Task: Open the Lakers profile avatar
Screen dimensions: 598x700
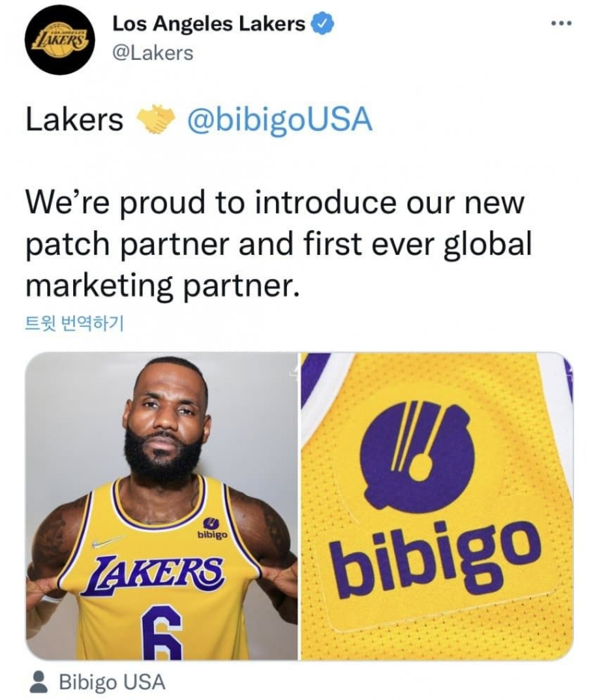Action: pos(60,40)
